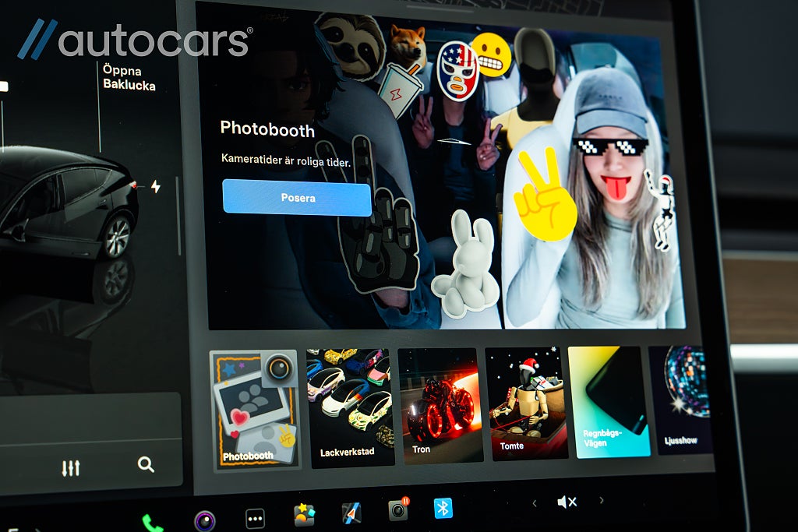The image size is (798, 532).
Task: Open the charge port lightning icon
Action: click(155, 186)
